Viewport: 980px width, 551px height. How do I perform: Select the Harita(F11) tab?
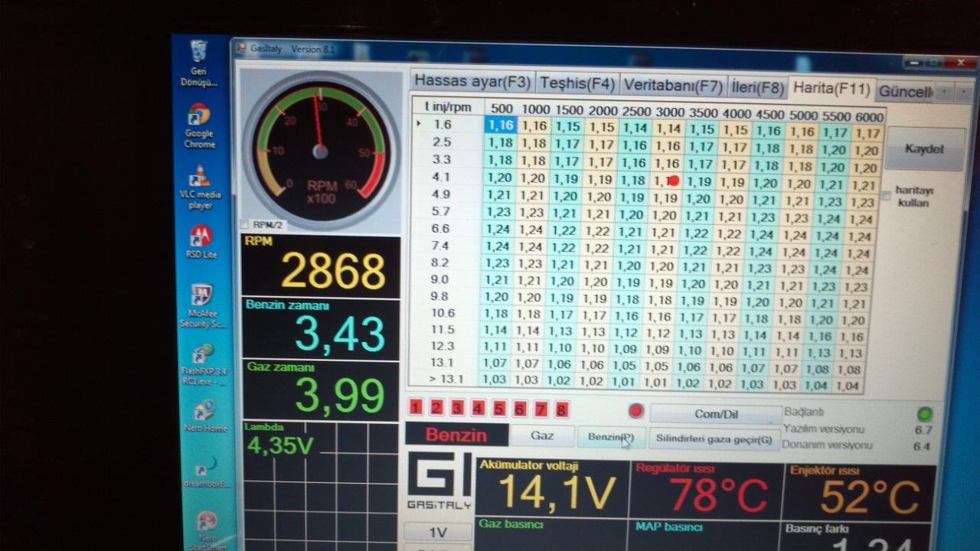tap(831, 88)
